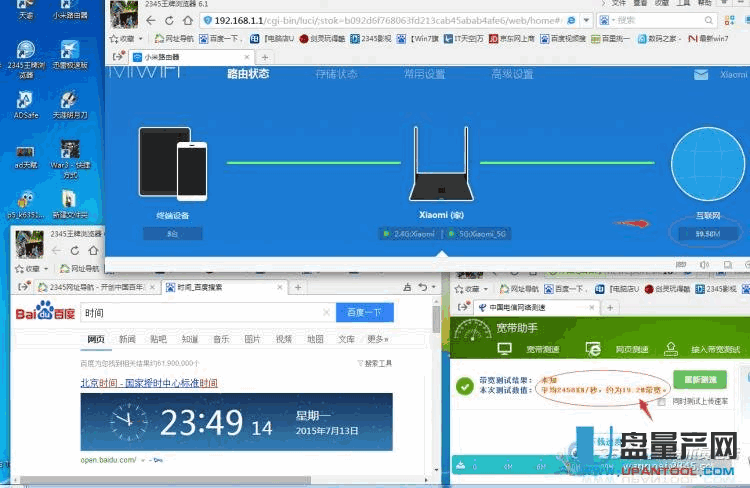The width and height of the screenshot is (750, 488).
Task: Click the 时间 Baidu search input field
Action: pyautogui.click(x=200, y=313)
